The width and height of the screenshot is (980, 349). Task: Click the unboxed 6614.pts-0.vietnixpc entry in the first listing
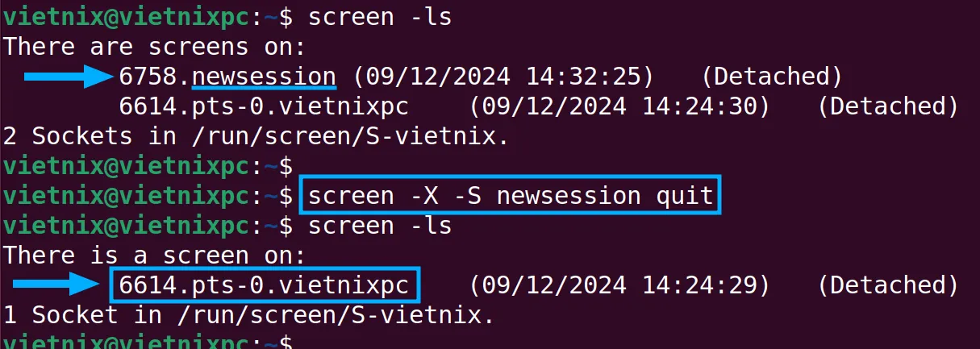(x=264, y=106)
